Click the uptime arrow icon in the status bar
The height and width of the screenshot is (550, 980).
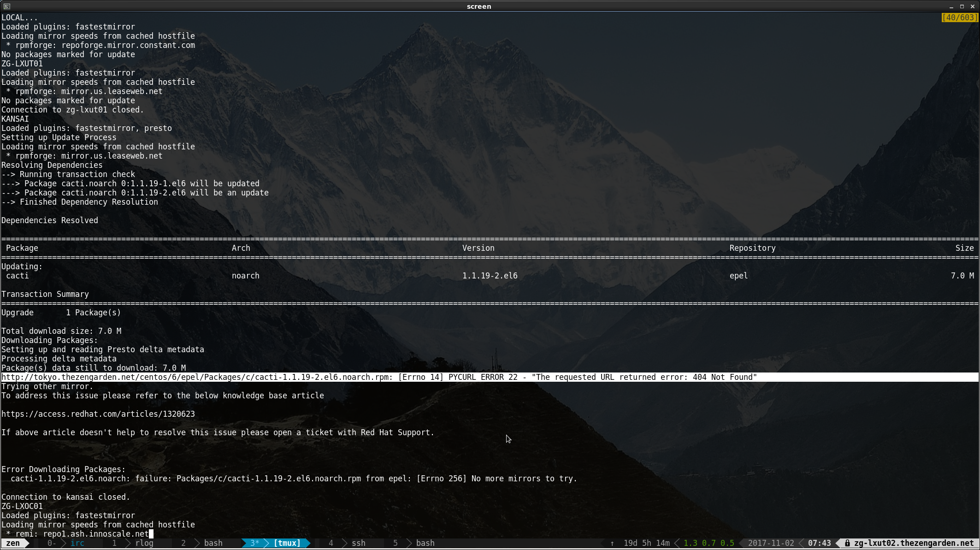point(612,543)
